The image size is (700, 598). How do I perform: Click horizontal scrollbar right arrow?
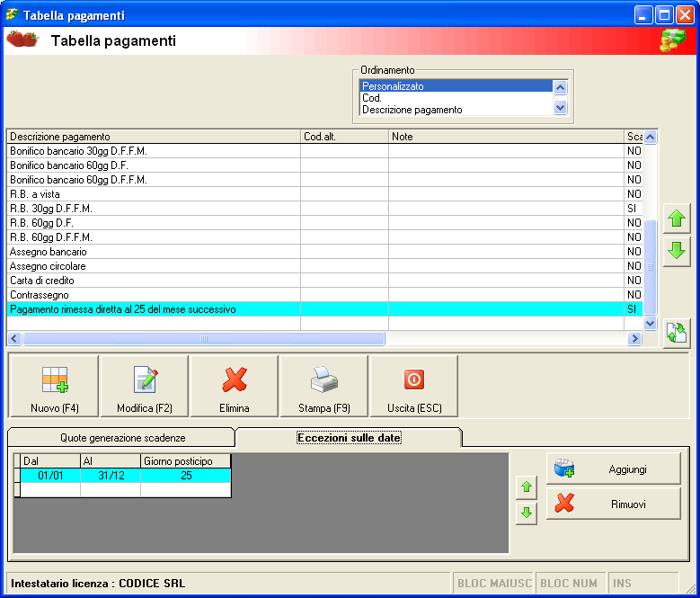[x=634, y=338]
